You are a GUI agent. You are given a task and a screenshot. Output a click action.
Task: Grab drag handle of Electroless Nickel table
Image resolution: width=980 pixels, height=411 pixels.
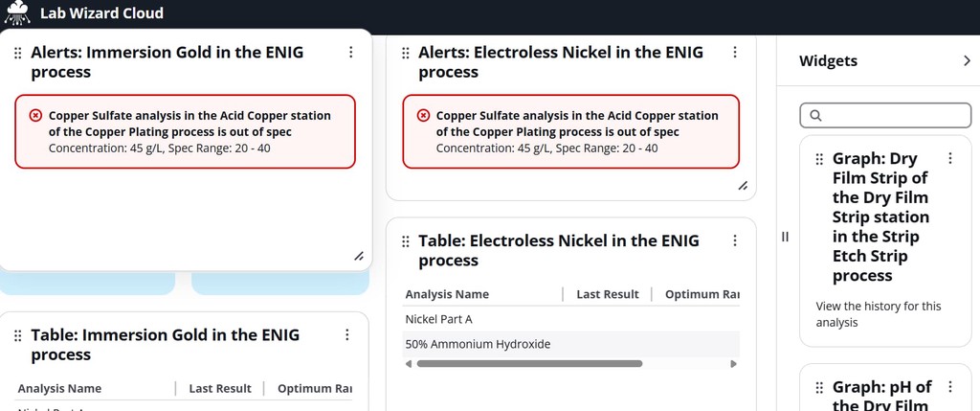pos(406,241)
